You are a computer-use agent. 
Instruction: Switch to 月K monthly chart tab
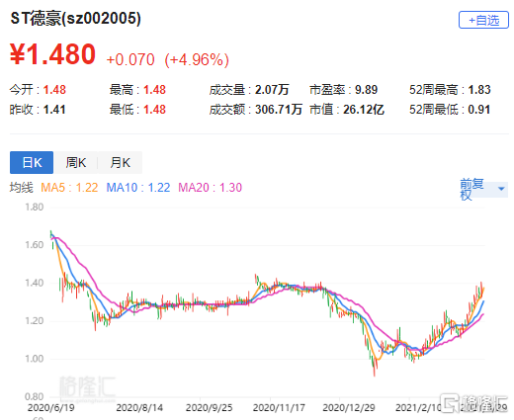tap(121, 162)
